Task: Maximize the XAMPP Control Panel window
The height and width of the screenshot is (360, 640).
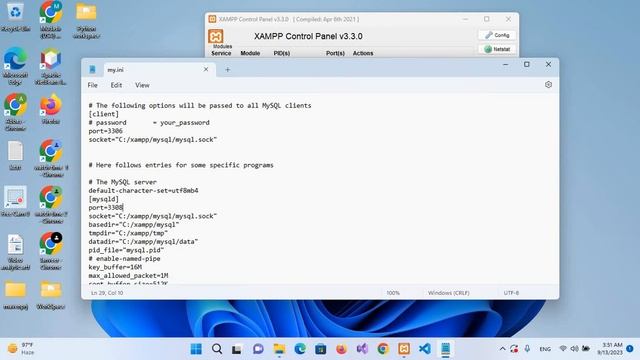Action: pyautogui.click(x=487, y=19)
